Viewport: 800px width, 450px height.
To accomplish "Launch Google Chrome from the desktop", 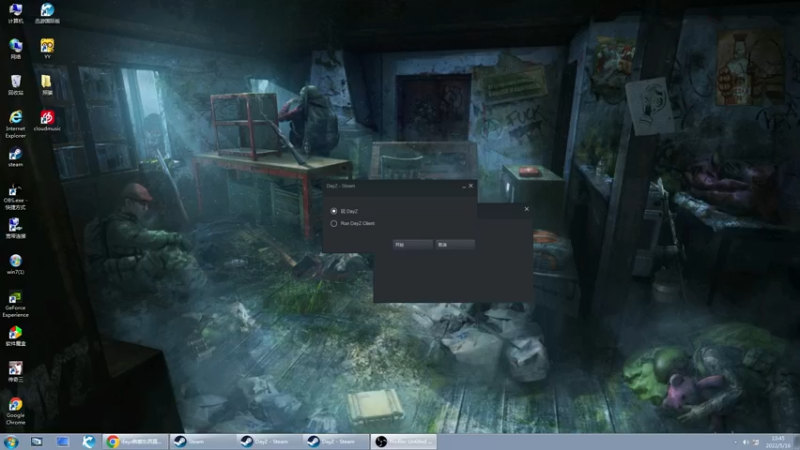I will (x=15, y=411).
